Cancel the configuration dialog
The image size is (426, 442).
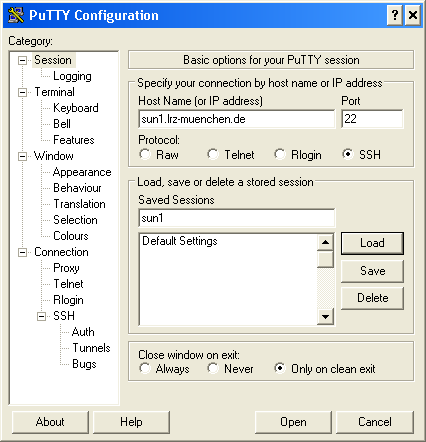click(x=375, y=422)
